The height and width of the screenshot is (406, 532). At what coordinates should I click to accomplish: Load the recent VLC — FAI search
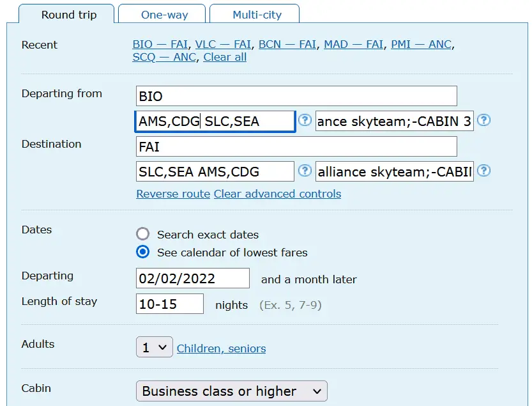click(223, 45)
